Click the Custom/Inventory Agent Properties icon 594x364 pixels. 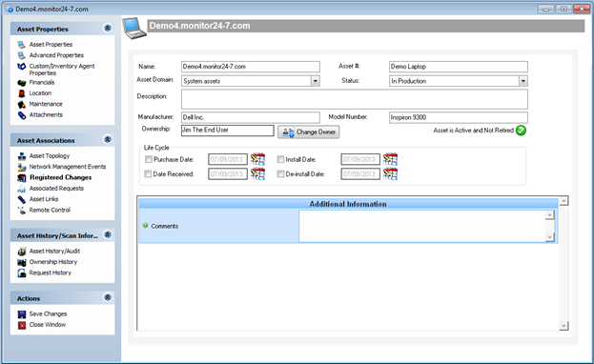(x=22, y=67)
